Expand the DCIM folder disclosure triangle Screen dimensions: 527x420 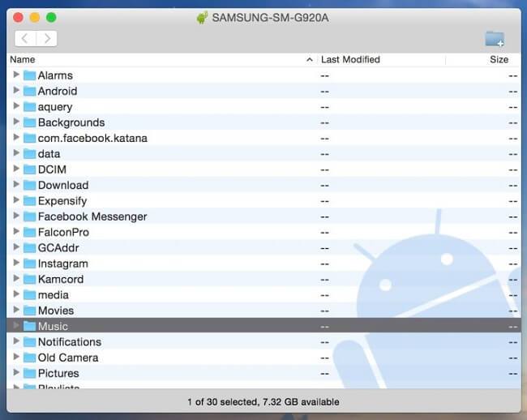click(15, 169)
